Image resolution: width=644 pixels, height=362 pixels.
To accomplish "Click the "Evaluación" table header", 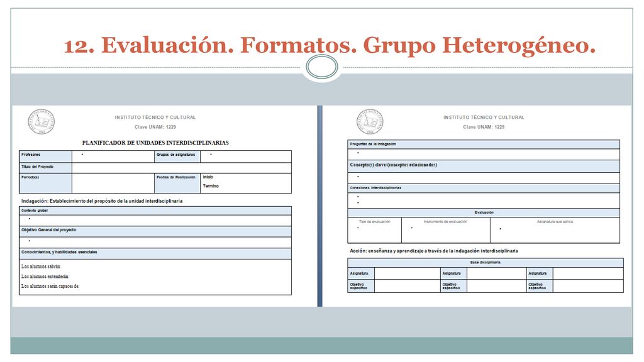I will pyautogui.click(x=484, y=212).
